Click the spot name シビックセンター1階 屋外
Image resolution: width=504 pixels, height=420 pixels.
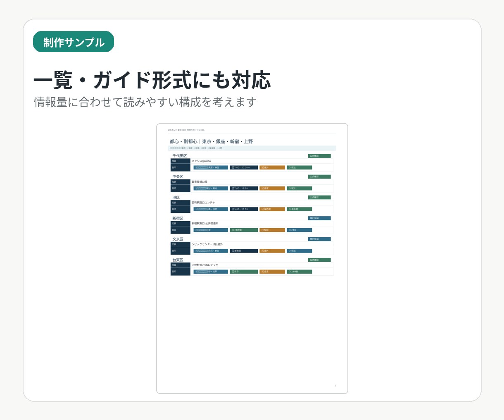pyautogui.click(x=207, y=244)
